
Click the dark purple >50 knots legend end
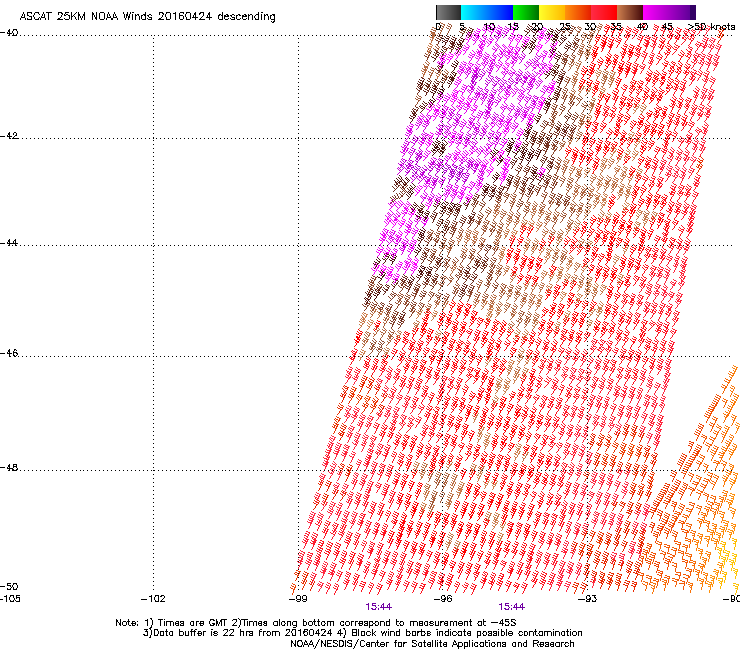click(693, 12)
